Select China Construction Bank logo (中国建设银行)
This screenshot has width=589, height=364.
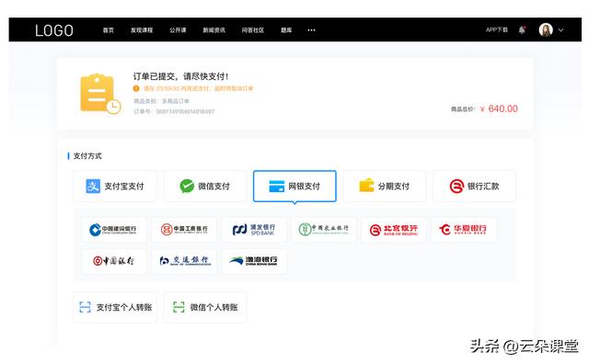(x=114, y=229)
